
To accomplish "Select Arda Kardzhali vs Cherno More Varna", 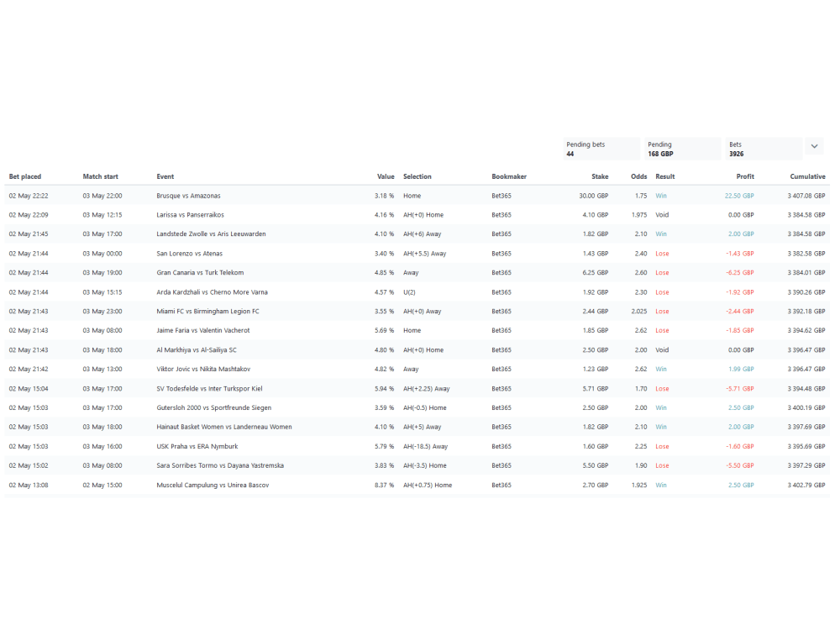I will pos(213,292).
